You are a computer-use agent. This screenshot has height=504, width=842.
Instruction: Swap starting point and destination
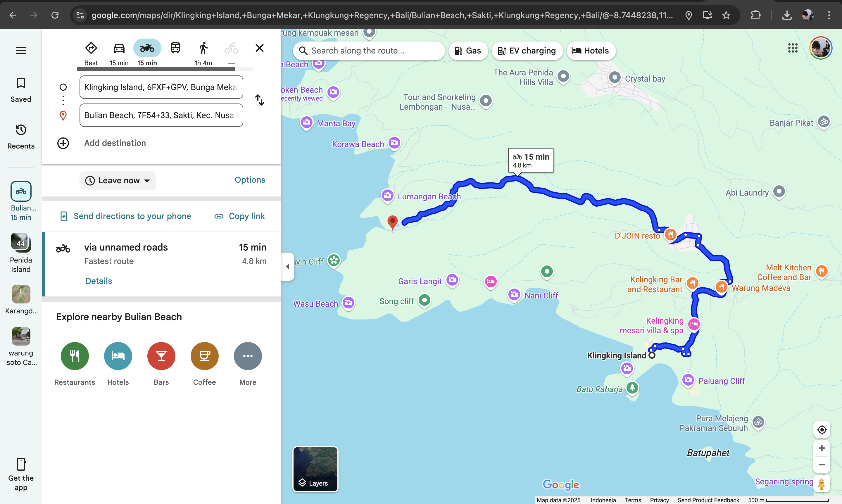(260, 100)
